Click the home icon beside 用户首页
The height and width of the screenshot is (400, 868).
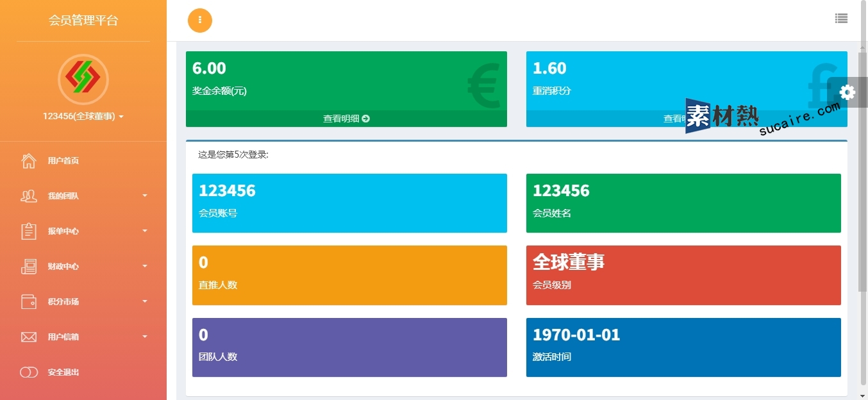pos(29,161)
